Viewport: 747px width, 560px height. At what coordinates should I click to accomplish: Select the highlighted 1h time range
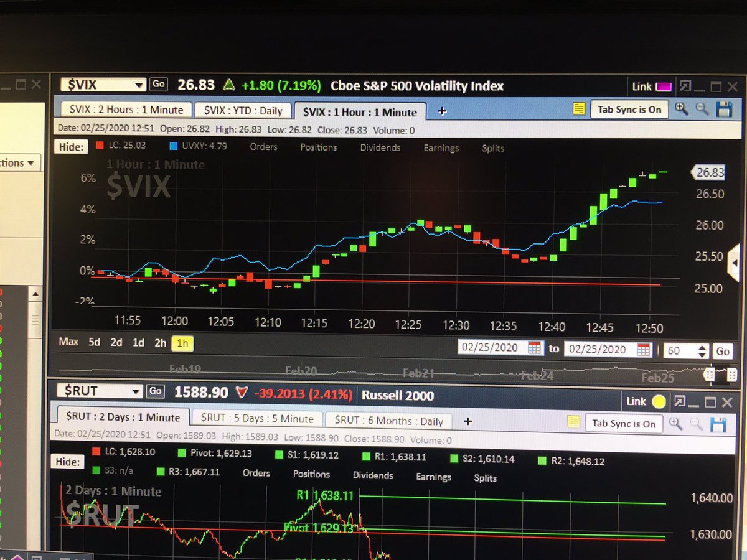coord(181,343)
